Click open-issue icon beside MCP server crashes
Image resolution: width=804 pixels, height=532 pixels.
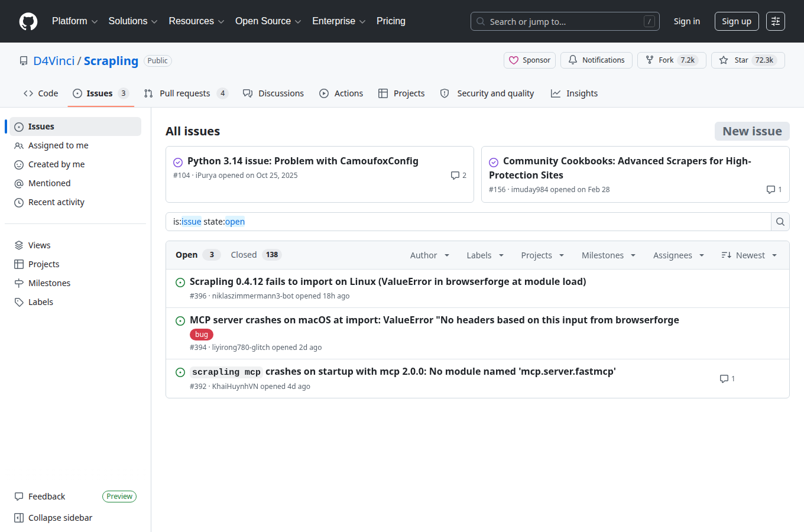click(180, 321)
